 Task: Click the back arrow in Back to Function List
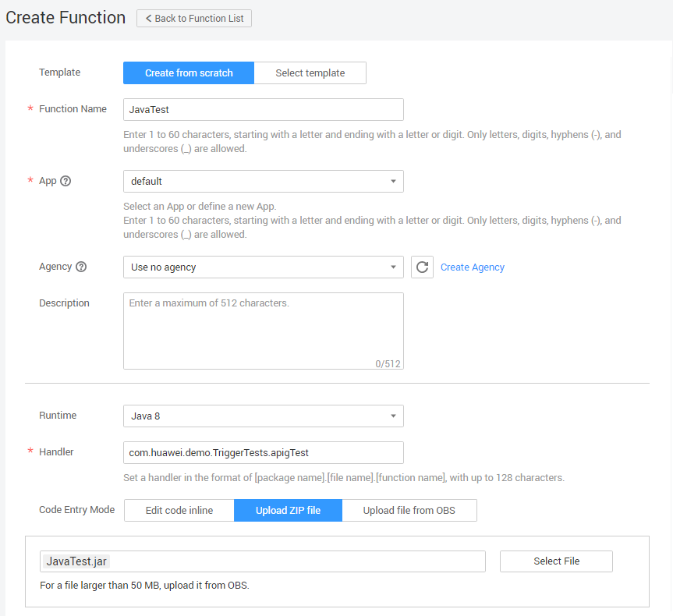tap(148, 19)
